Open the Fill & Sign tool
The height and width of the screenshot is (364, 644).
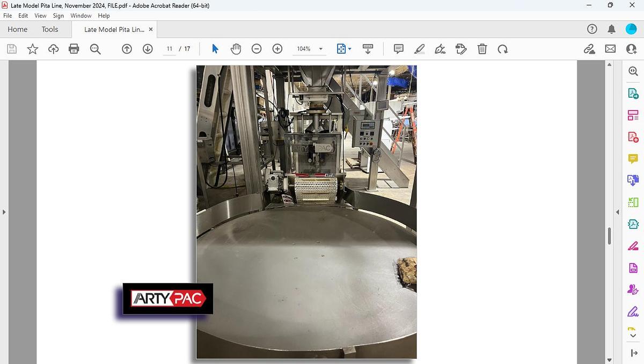440,49
